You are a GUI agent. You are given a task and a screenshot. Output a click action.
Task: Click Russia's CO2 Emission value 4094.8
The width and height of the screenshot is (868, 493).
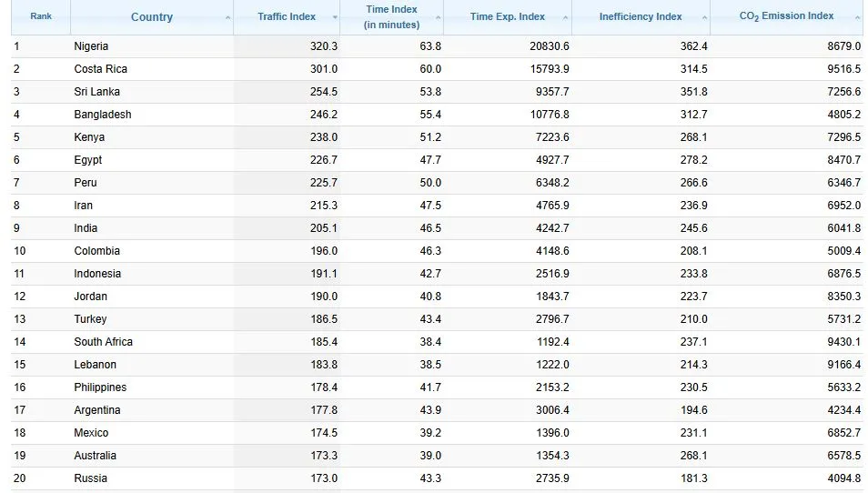[x=844, y=478]
